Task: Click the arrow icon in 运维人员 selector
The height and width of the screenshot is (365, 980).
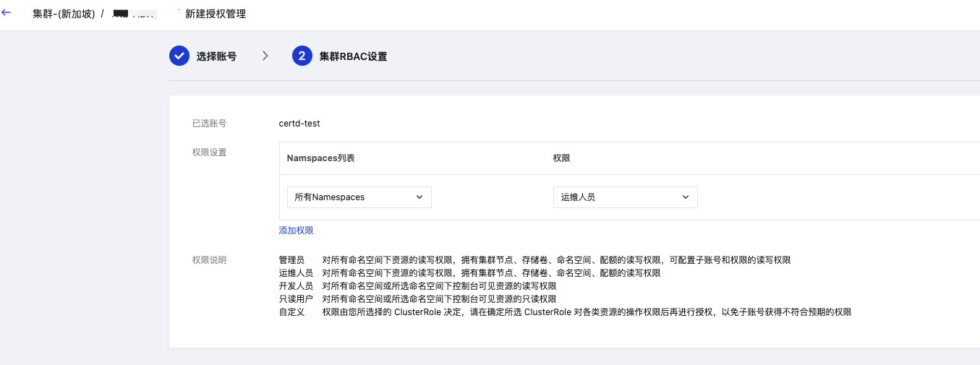Action: [x=685, y=197]
